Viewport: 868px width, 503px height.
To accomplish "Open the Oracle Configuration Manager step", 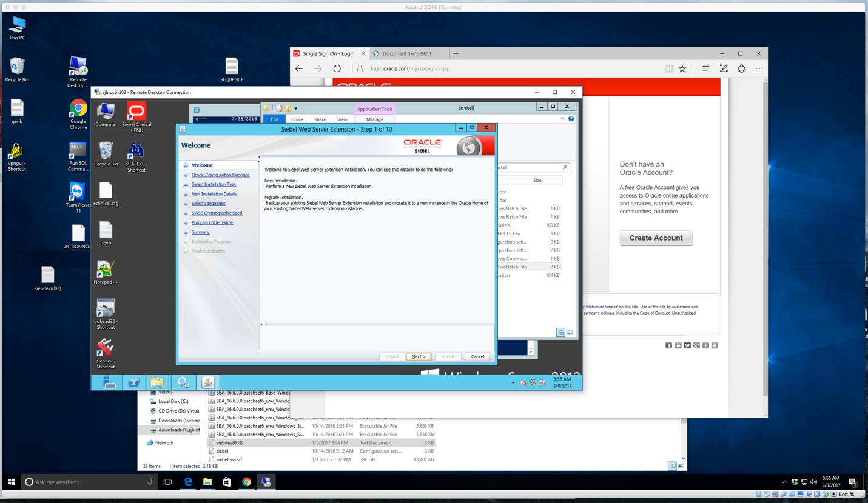I will (220, 175).
